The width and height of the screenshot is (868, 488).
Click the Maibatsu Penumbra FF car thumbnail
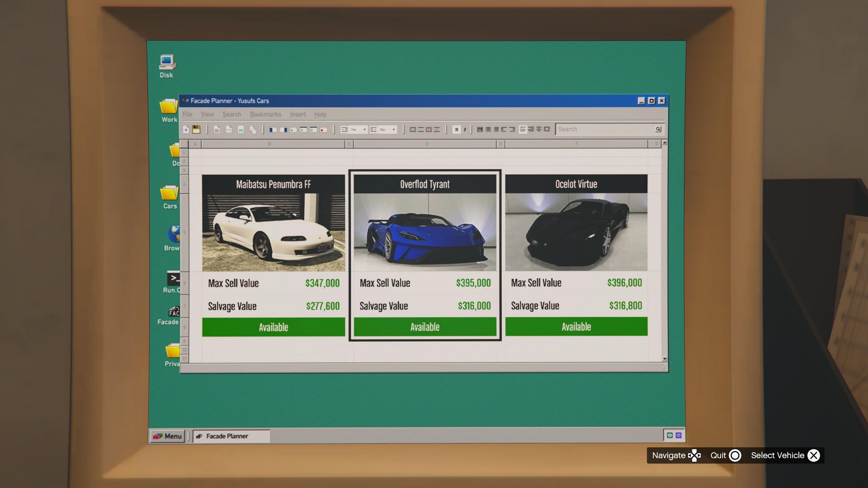point(273,232)
